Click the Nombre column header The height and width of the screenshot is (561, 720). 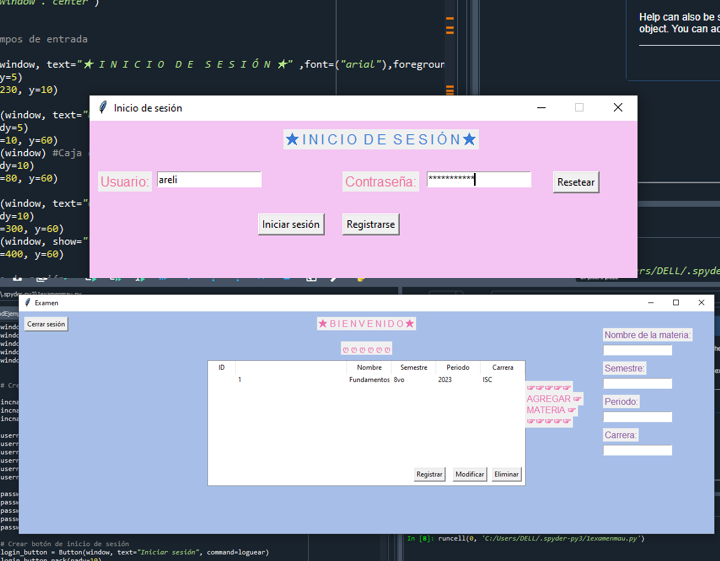(x=369, y=367)
